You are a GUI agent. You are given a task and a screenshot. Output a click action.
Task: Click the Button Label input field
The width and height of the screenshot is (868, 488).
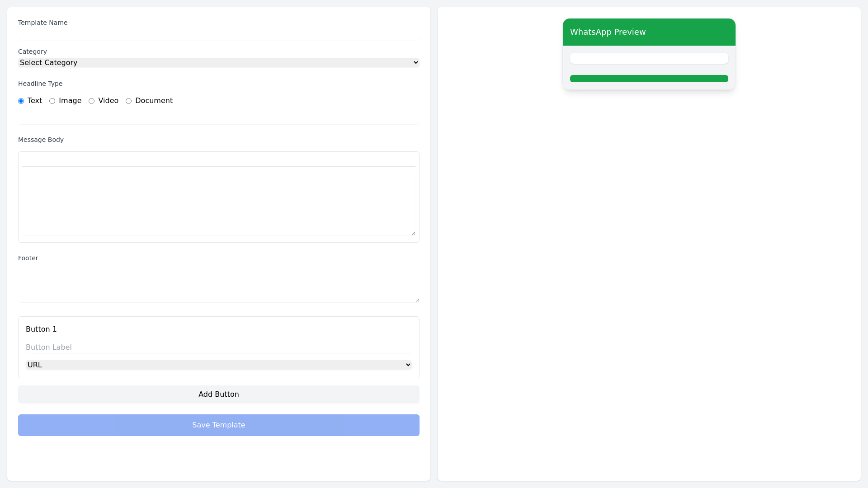[x=218, y=347]
